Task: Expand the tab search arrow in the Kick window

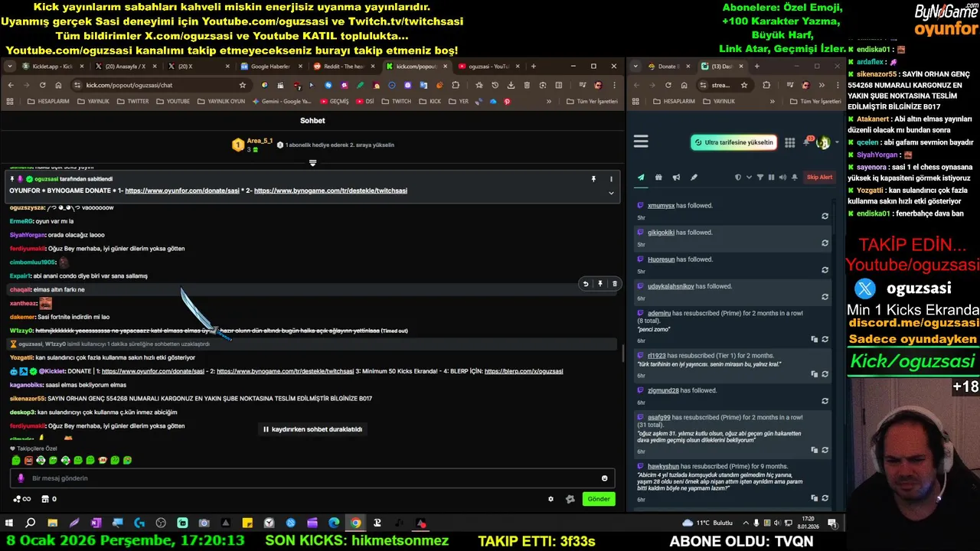Action: [x=10, y=67]
